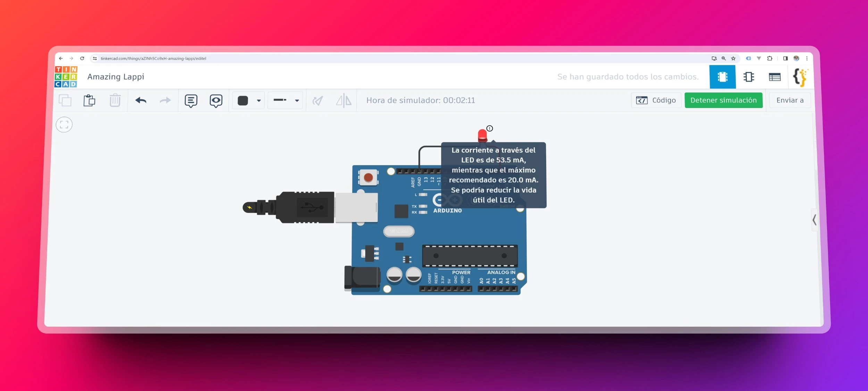
Task: Open component list view tab
Action: [x=775, y=77]
